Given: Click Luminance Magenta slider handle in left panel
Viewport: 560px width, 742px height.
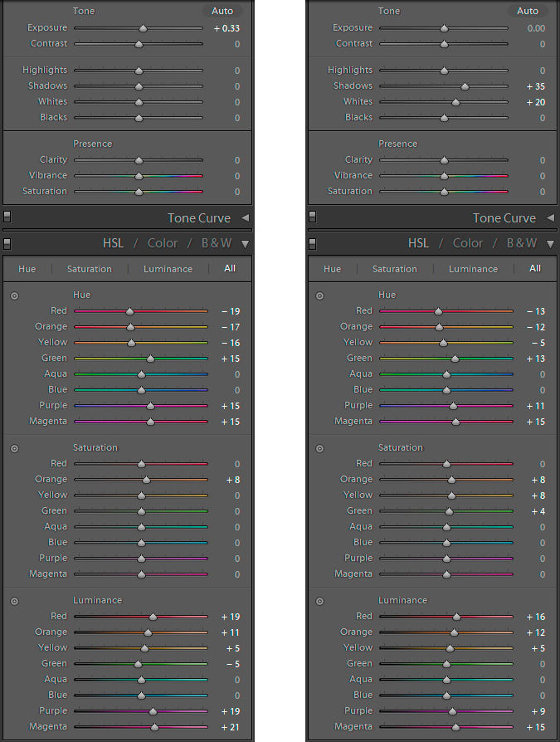Looking at the screenshot, I should (154, 727).
